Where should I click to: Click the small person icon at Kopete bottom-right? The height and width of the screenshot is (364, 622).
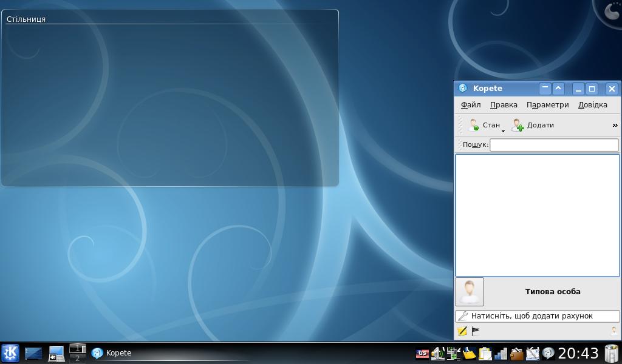[614, 331]
